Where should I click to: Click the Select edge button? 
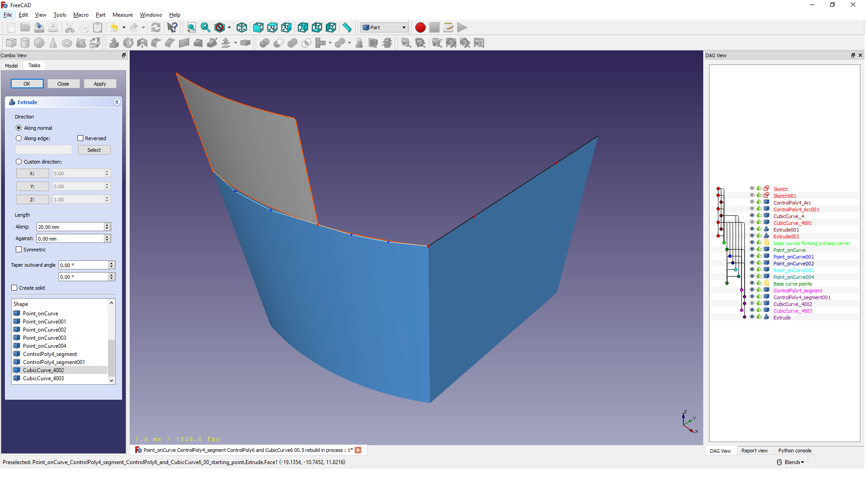pyautogui.click(x=94, y=150)
